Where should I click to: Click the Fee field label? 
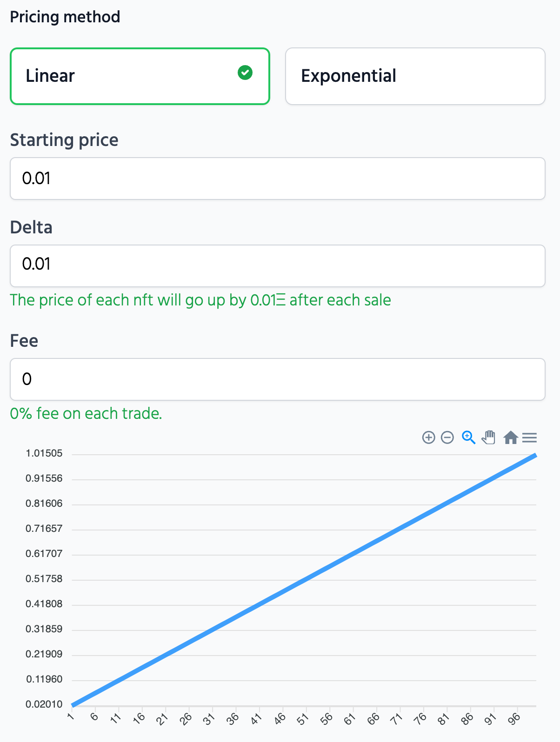(x=24, y=341)
